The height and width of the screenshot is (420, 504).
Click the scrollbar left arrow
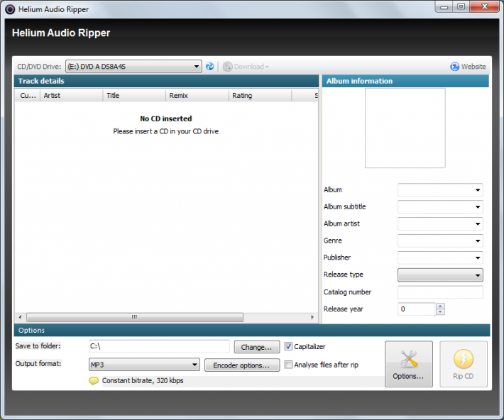tap(20, 318)
